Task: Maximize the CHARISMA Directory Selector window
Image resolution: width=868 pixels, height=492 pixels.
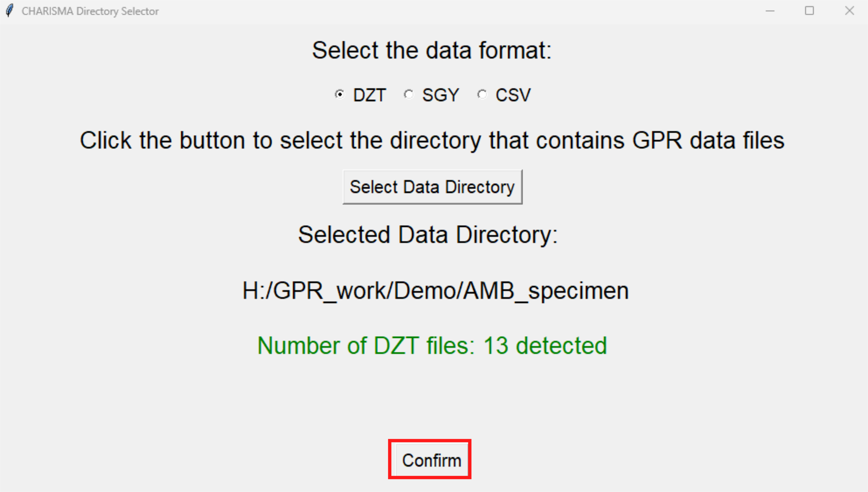Action: pos(809,11)
